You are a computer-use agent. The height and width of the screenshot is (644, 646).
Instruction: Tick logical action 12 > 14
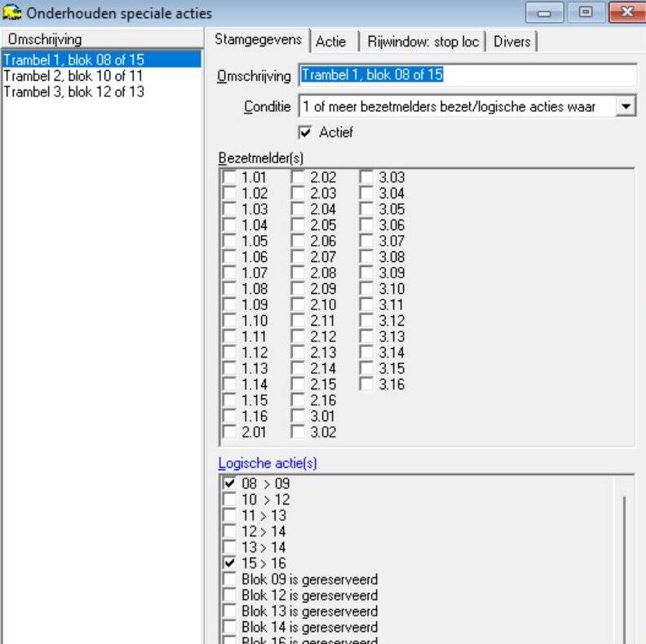229,531
